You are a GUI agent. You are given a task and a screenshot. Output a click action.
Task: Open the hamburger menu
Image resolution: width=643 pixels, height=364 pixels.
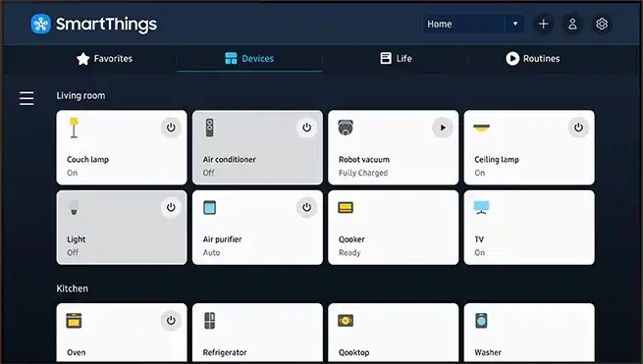(x=27, y=98)
